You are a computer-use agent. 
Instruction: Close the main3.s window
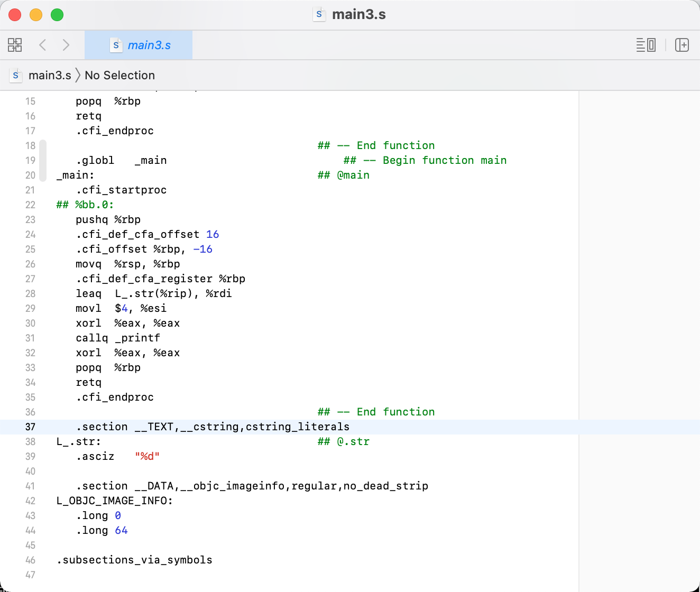point(15,15)
